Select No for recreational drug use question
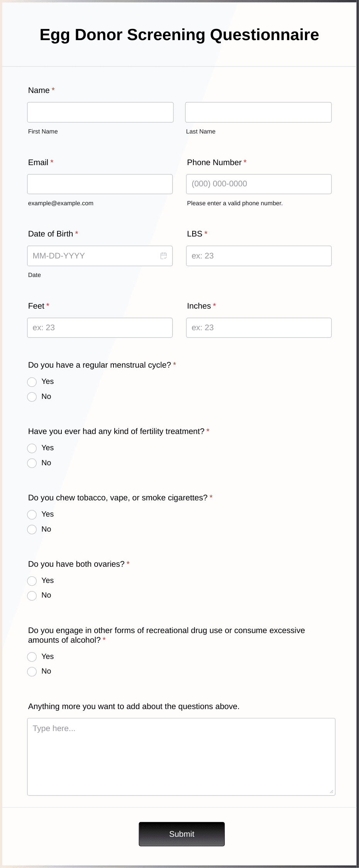 coord(32,671)
